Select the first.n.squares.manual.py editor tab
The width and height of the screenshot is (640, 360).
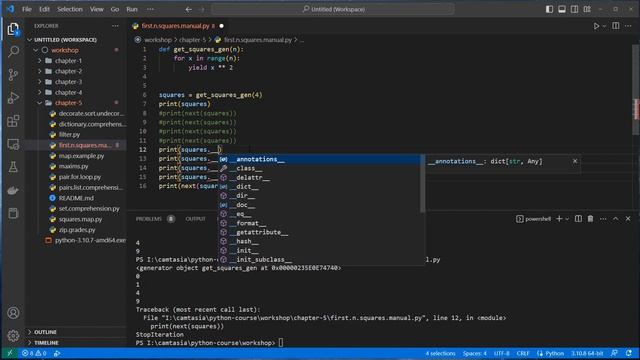(178, 26)
